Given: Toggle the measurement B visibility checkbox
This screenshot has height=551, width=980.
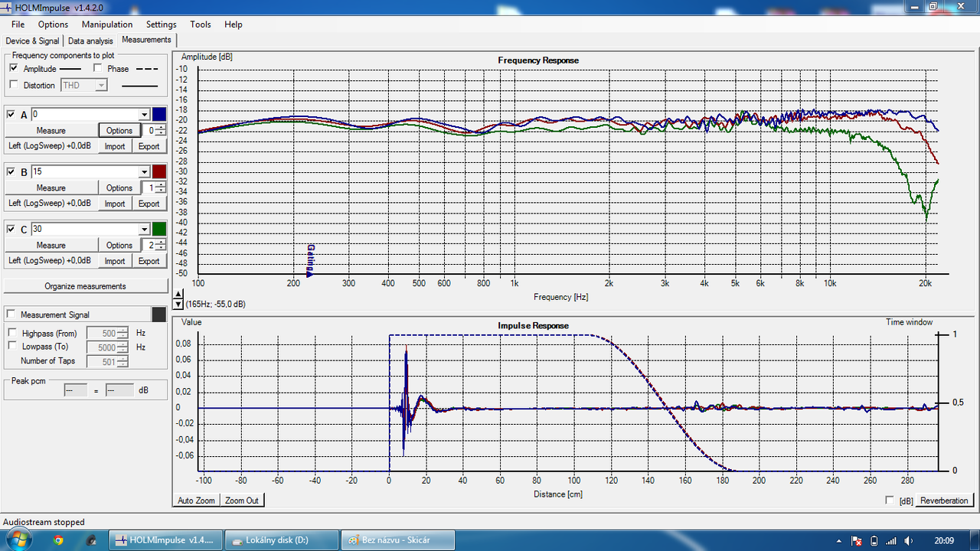Looking at the screenshot, I should (11, 171).
